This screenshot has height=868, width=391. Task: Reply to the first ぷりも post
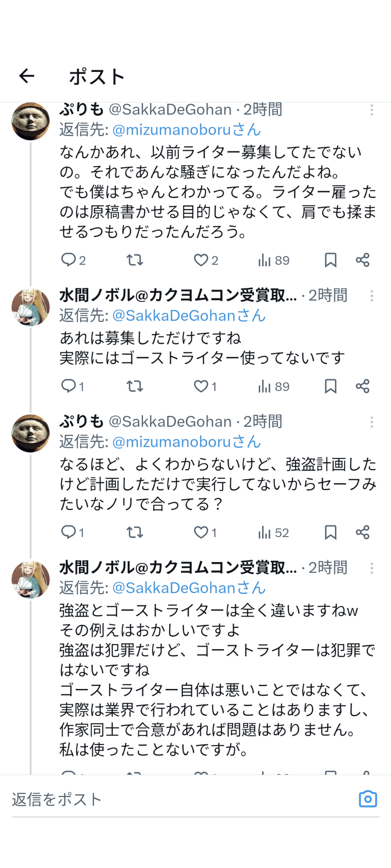pos(68,260)
